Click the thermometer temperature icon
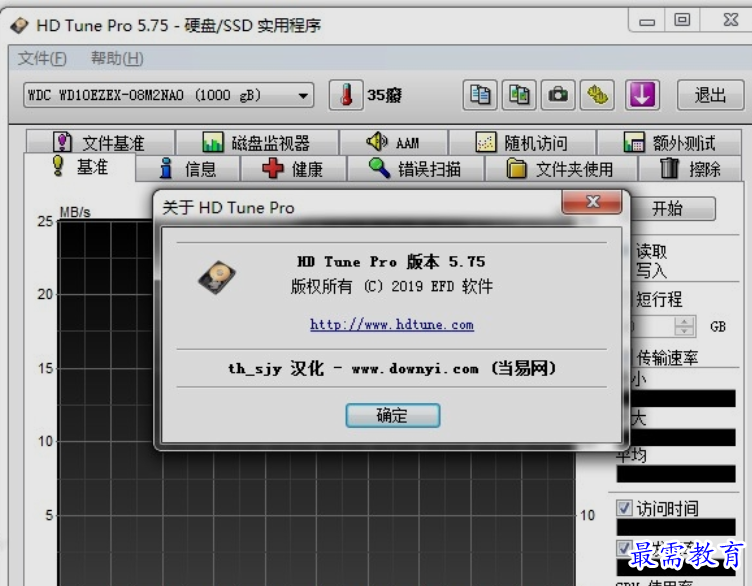752x586 pixels. [346, 94]
